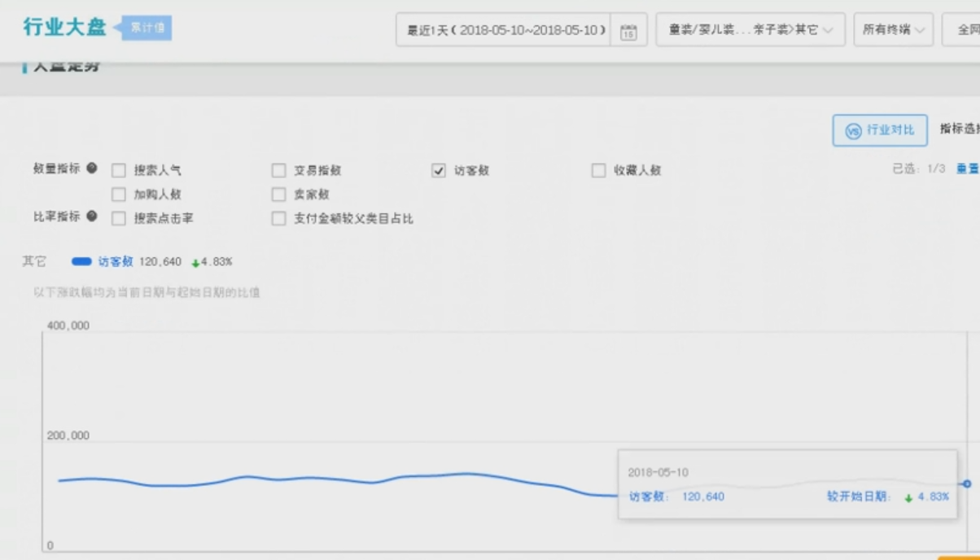Enable the 支付金额较父类目占比 checkbox

point(278,218)
